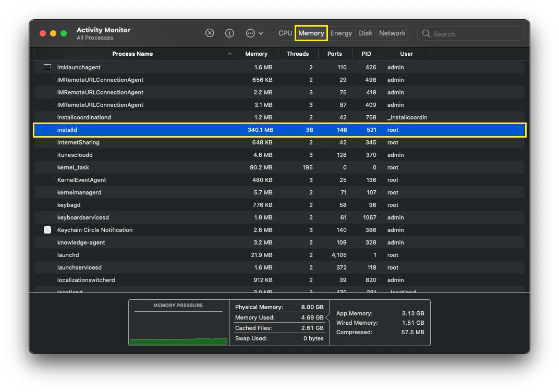Click the Keychain Circle Notification app icon
This screenshot has width=559, height=392.
tap(47, 230)
